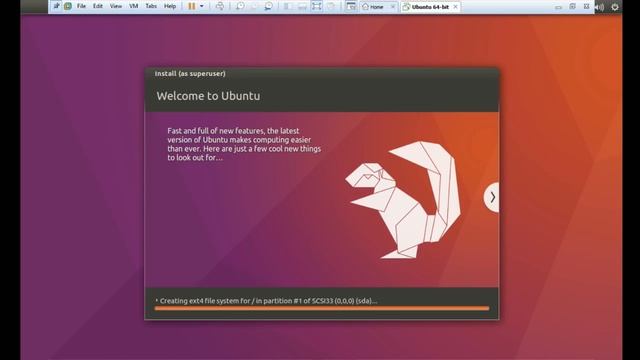Viewport: 640px width, 360px height.
Task: Click the console view icon left of Home tab
Action: pyautogui.click(x=351, y=6)
